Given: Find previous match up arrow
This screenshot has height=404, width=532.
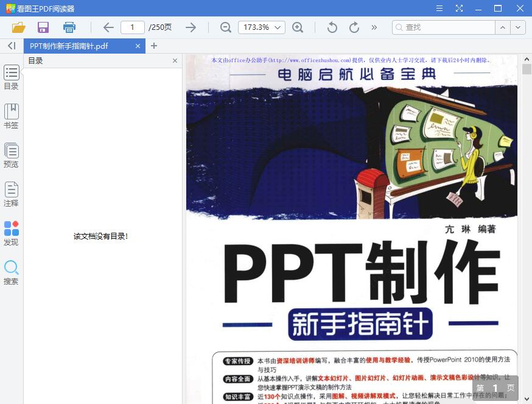Looking at the screenshot, I should click(x=503, y=27).
